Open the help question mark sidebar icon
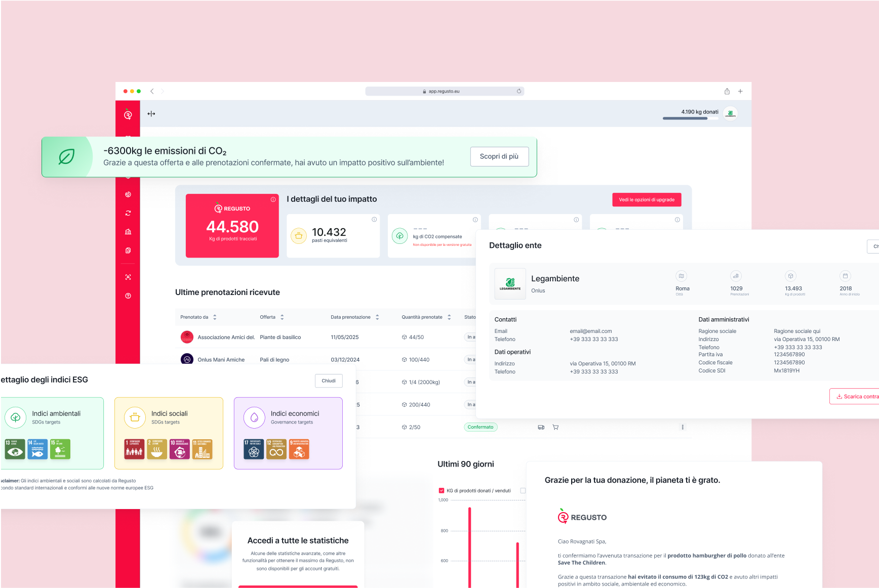879x588 pixels. [128, 296]
